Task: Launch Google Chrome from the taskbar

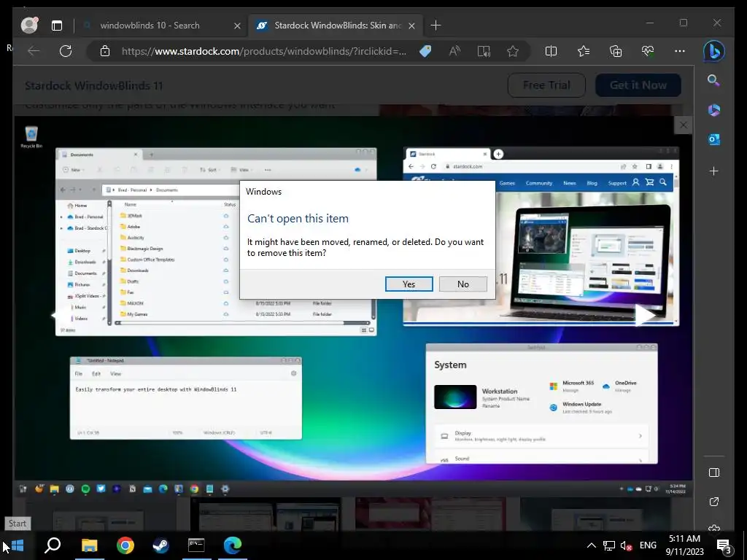Action: click(125, 545)
